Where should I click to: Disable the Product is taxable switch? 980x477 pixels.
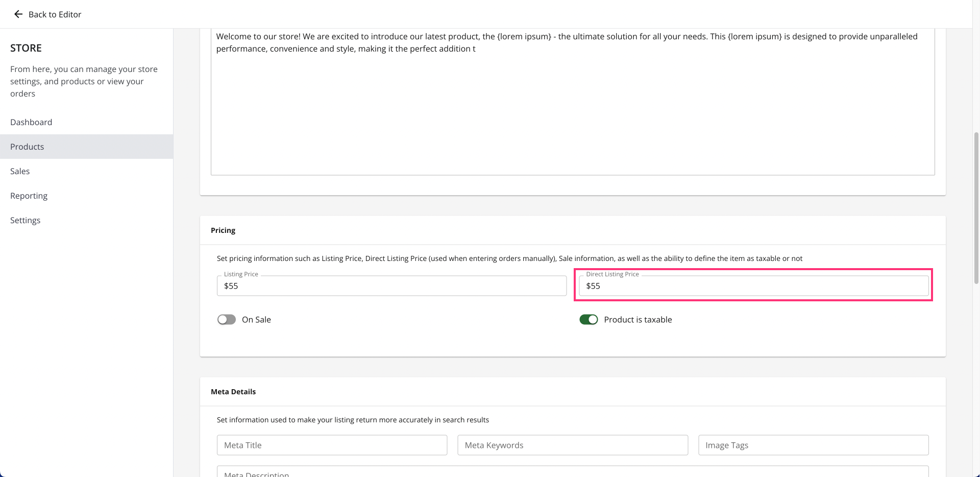tap(589, 320)
